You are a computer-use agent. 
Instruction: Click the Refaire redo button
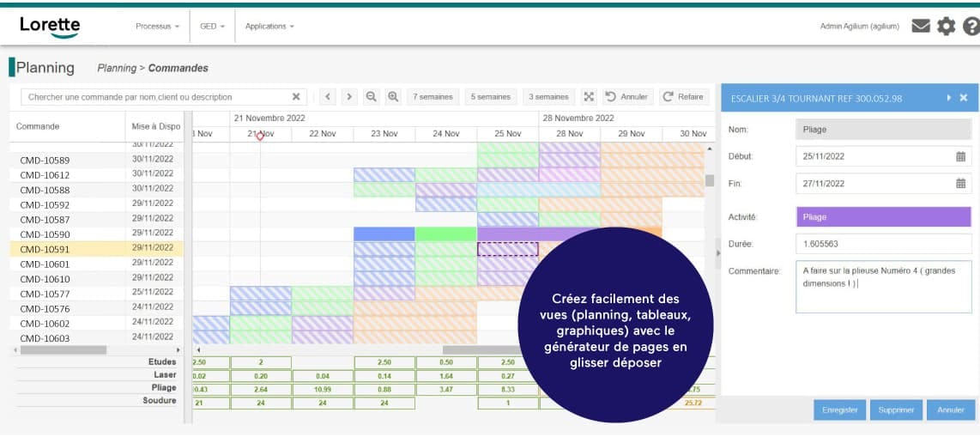click(683, 97)
